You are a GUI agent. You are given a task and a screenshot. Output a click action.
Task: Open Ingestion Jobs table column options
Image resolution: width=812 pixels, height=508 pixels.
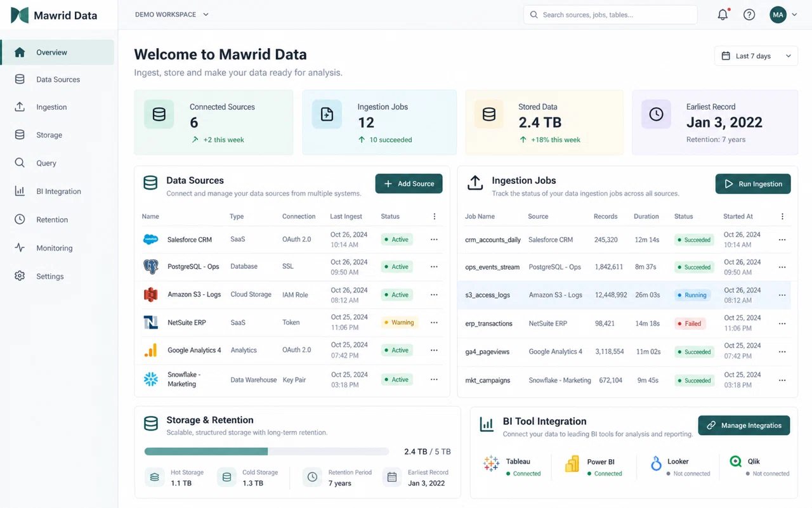(x=782, y=216)
